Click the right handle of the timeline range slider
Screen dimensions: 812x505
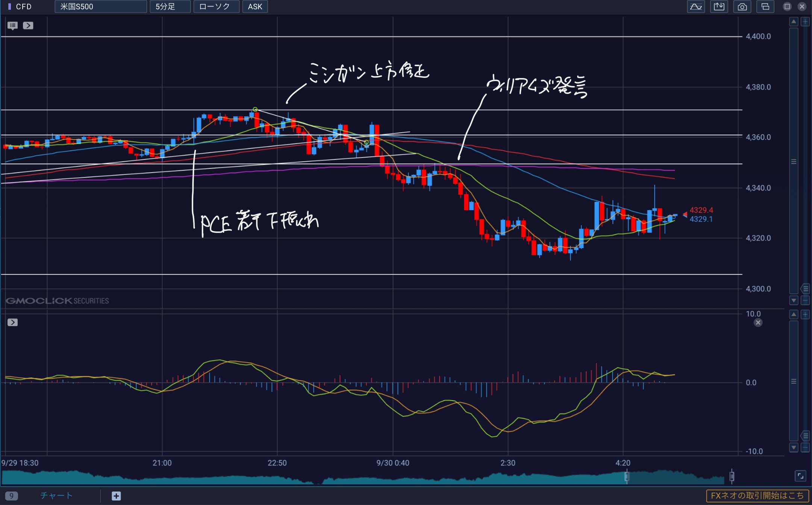(732, 476)
